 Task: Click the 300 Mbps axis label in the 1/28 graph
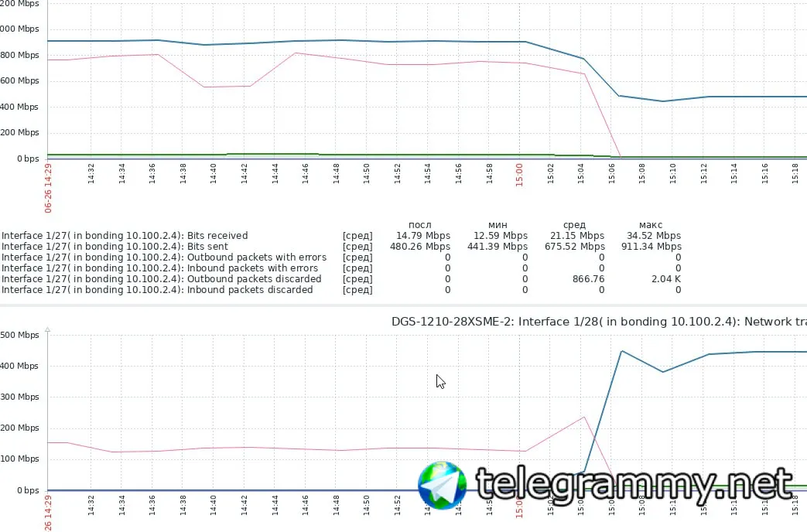(x=19, y=397)
